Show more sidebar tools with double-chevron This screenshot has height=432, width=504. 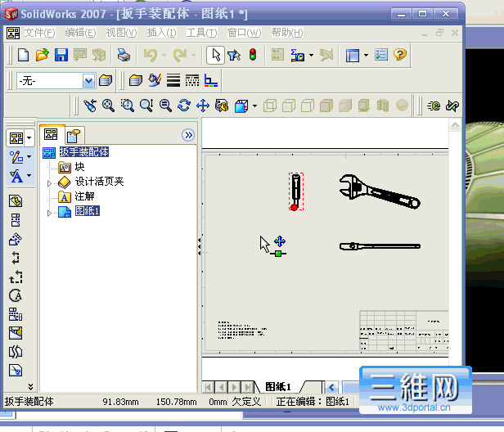30,387
